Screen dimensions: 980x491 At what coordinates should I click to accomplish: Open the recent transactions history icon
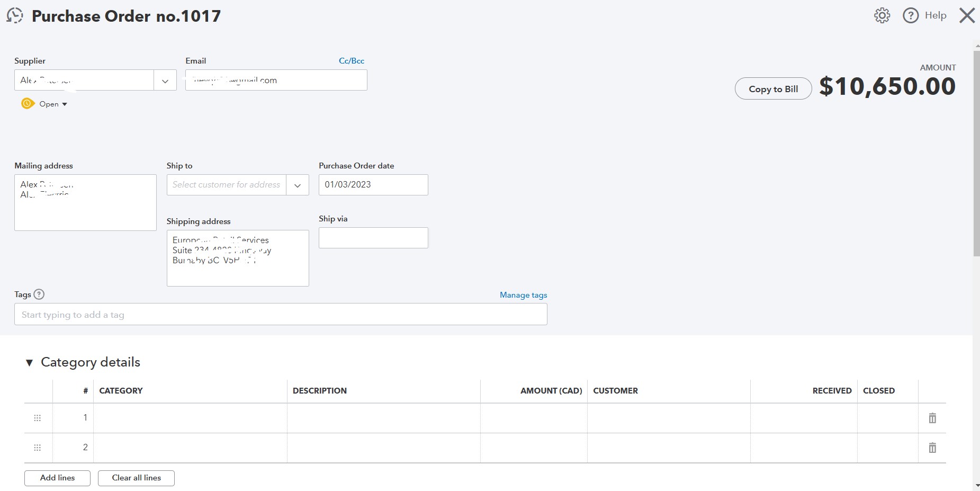[x=15, y=15]
